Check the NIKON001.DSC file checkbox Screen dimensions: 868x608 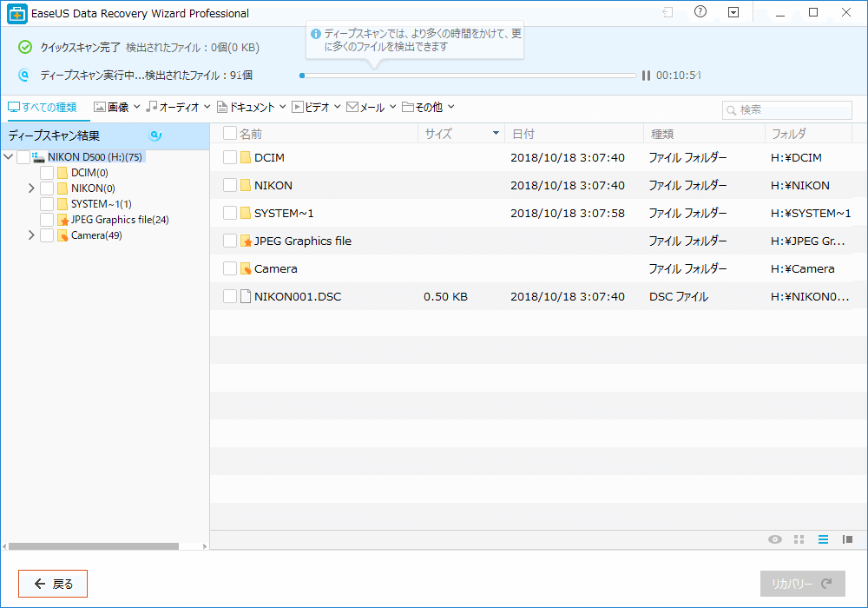click(230, 296)
